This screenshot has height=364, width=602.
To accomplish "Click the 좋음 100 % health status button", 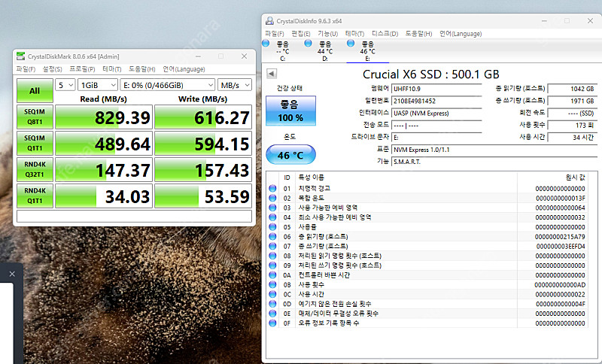I will pyautogui.click(x=290, y=111).
